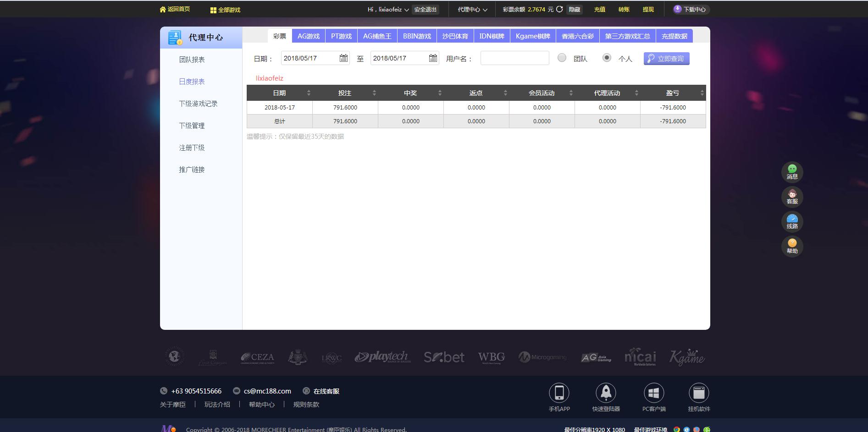This screenshot has height=432, width=868.
Task: Click the 返回首页 home icon
Action: coord(164,9)
